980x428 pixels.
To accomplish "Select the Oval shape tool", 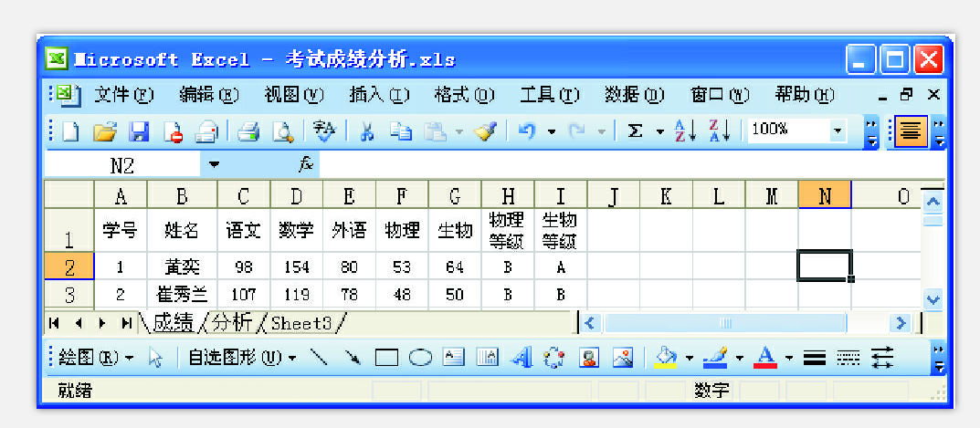I will pos(420,358).
